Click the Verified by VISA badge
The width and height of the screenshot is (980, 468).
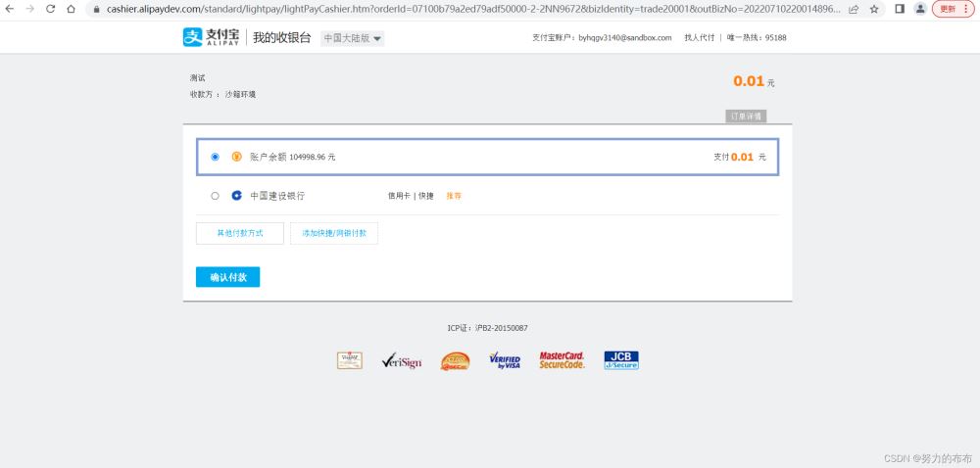[505, 361]
